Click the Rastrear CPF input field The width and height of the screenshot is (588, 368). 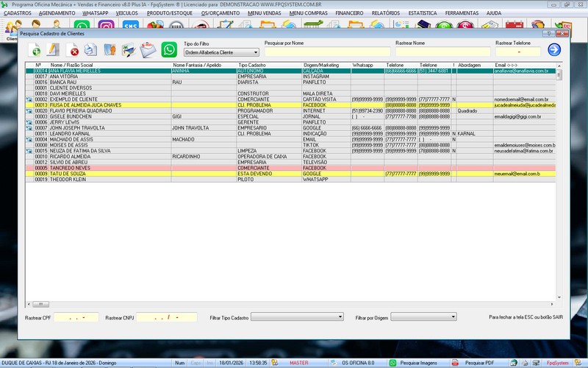(x=76, y=317)
